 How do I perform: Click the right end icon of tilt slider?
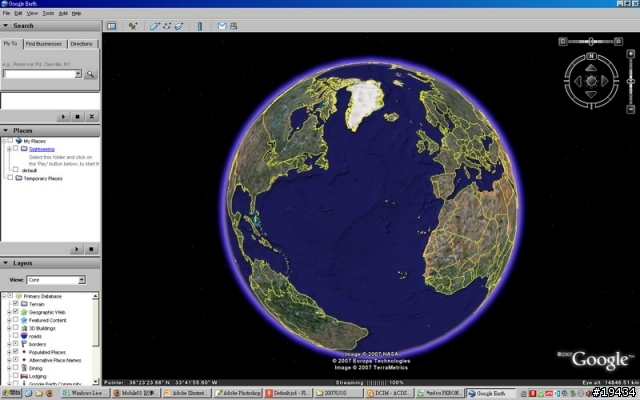[x=618, y=41]
